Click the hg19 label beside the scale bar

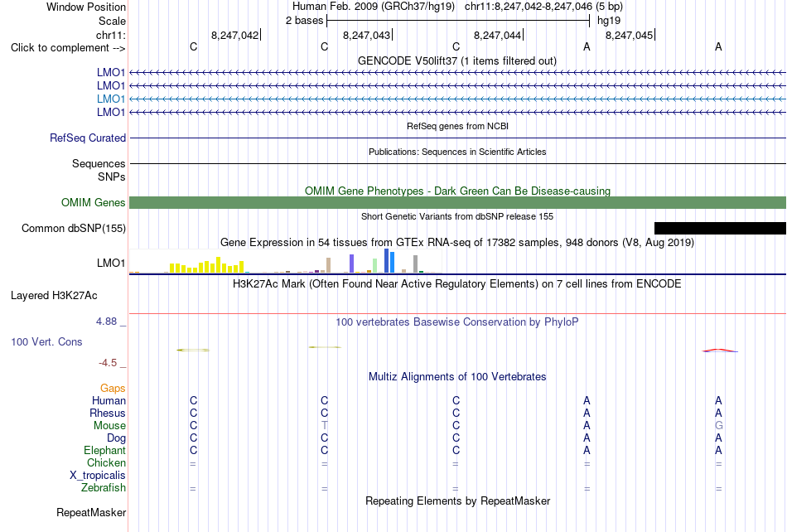pyautogui.click(x=609, y=21)
